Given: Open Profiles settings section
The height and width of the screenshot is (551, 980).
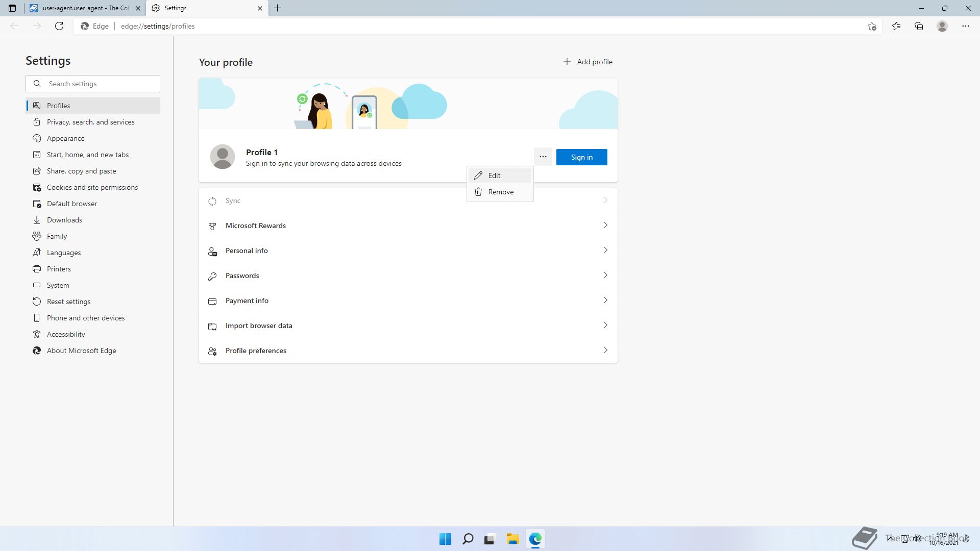Looking at the screenshot, I should click(x=93, y=106).
